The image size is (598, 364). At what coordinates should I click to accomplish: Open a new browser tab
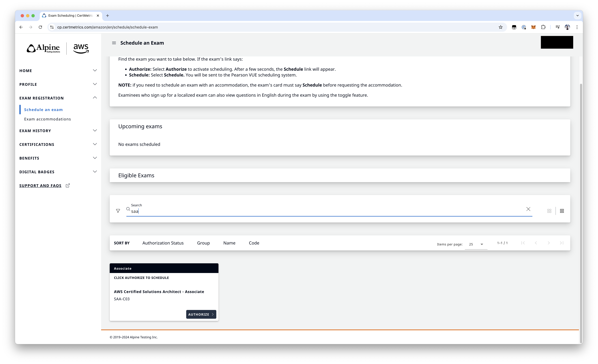coord(108,16)
